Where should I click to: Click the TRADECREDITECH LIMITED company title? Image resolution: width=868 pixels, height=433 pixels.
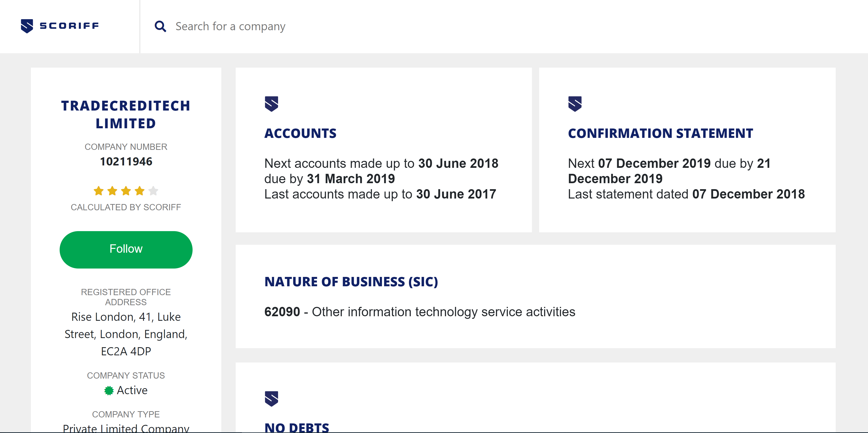click(x=126, y=114)
